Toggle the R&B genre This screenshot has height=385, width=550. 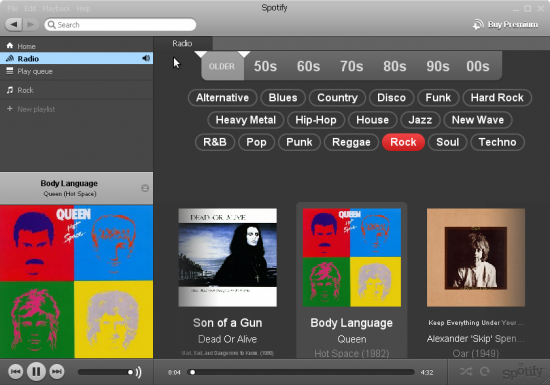click(x=215, y=142)
